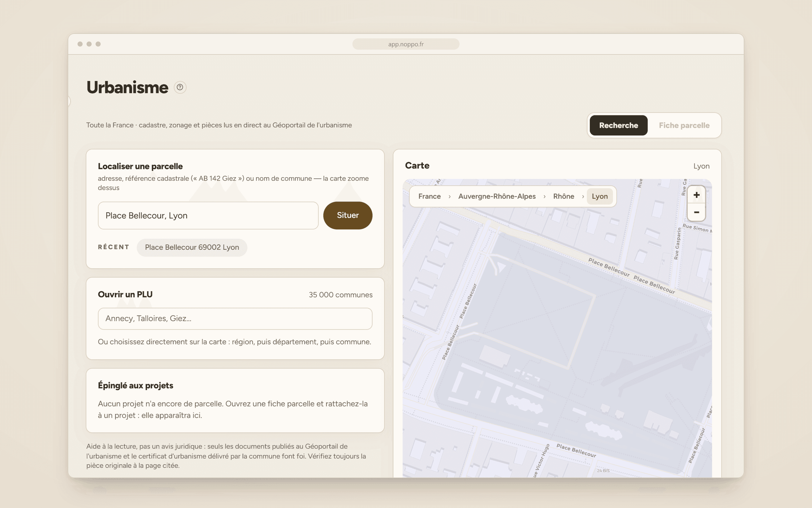Go to Auvergne-Rhône-Alpes in breadcrumb
Image resolution: width=812 pixels, height=508 pixels.
click(x=497, y=196)
